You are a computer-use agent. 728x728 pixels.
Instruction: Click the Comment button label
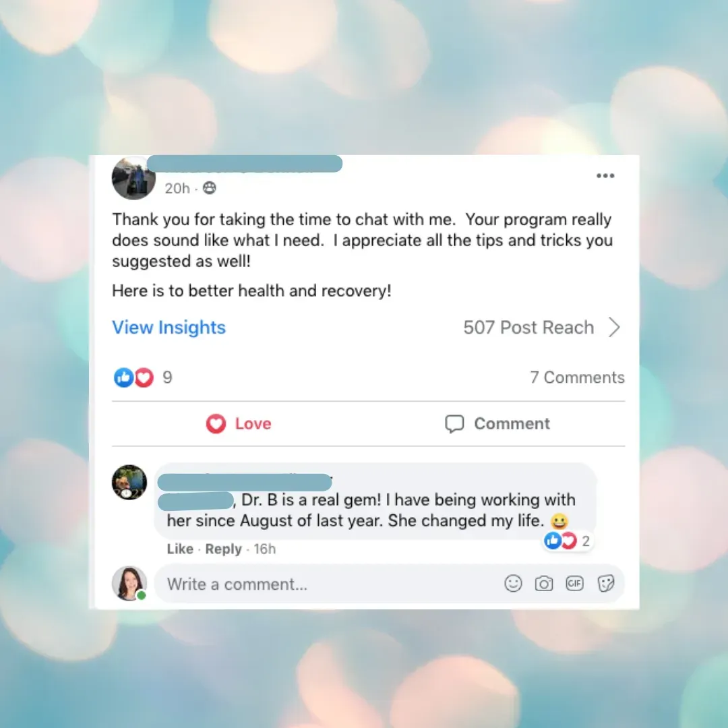(512, 423)
